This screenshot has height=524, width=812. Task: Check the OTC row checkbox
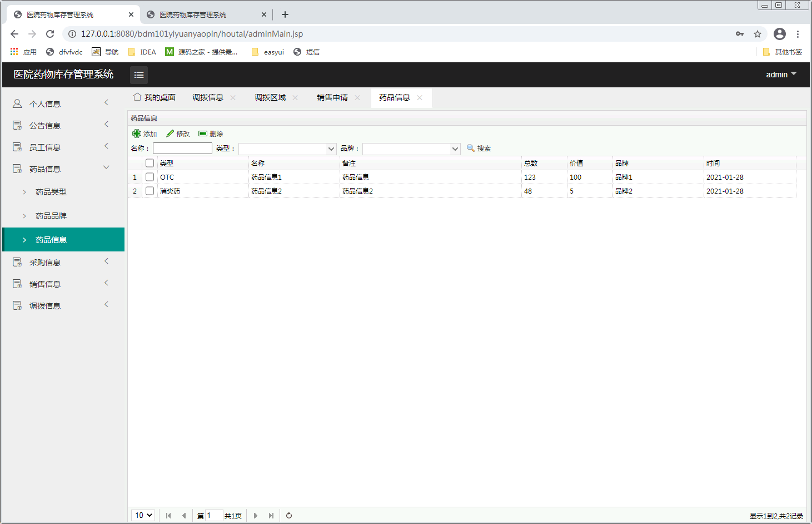[x=150, y=177]
